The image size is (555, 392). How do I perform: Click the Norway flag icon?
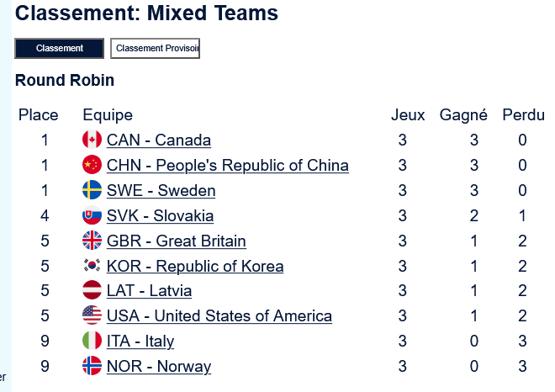pyautogui.click(x=92, y=367)
